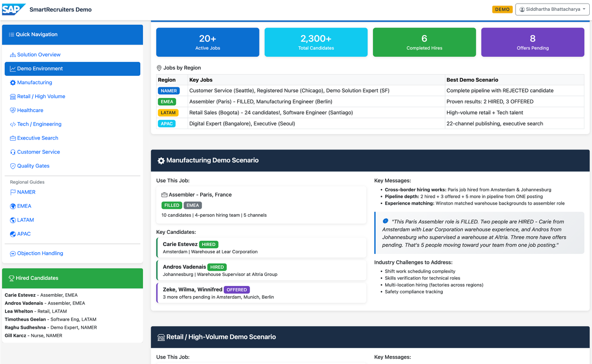Click the Retail / High Volume shop icon
This screenshot has width=592, height=364.
[x=13, y=97]
